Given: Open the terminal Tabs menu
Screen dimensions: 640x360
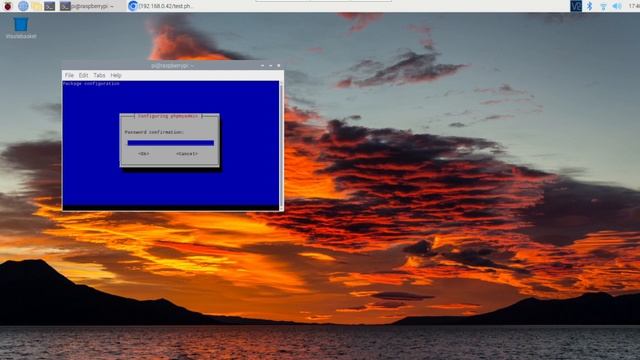Looking at the screenshot, I should click(99, 75).
